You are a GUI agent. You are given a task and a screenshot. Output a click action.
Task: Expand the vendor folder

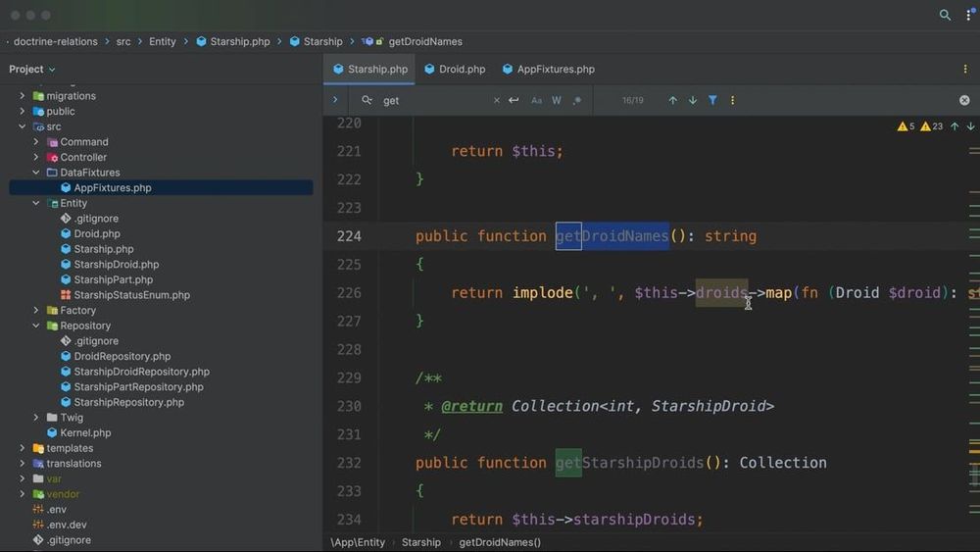(23, 494)
